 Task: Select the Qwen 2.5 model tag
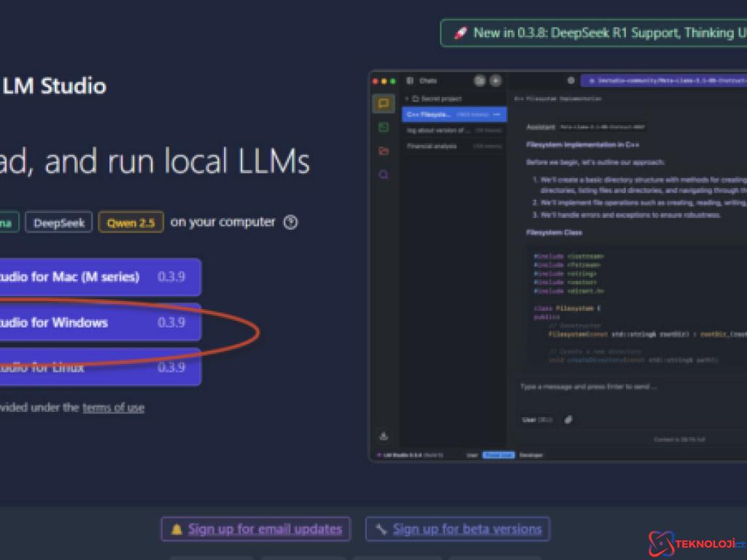tap(126, 223)
